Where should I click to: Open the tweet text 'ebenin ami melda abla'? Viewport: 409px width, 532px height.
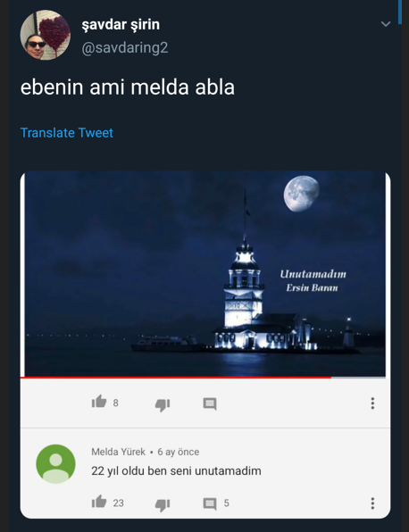(128, 87)
